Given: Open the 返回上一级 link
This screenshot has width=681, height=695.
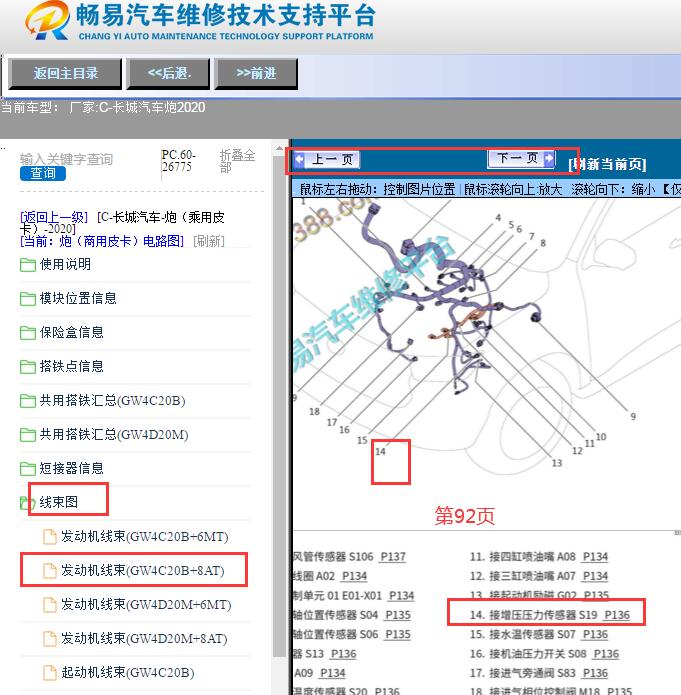Looking at the screenshot, I should coord(54,217).
